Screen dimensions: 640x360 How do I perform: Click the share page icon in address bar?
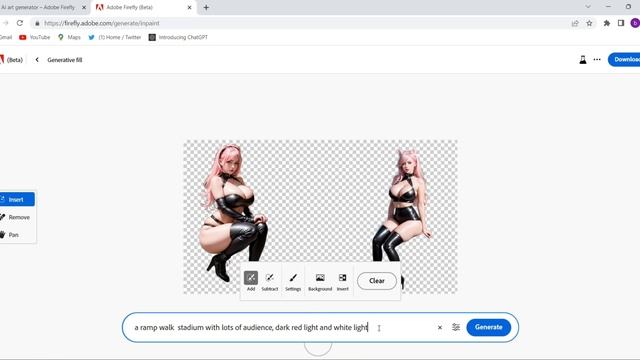tap(575, 23)
